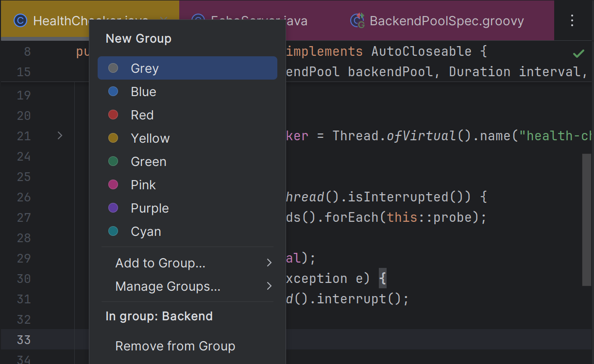The image size is (594, 364).
Task: Open the Add to Group submenu
Action: 187,263
